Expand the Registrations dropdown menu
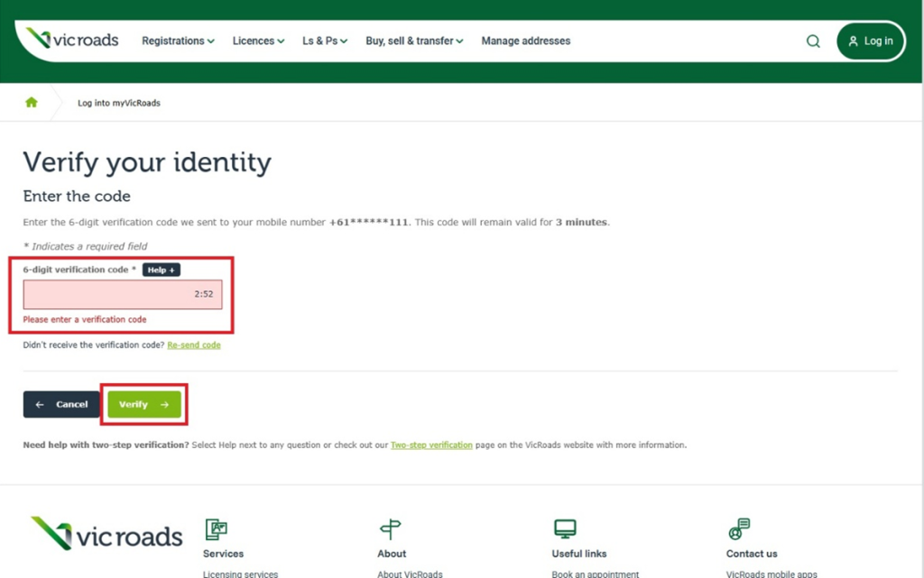 tap(178, 41)
